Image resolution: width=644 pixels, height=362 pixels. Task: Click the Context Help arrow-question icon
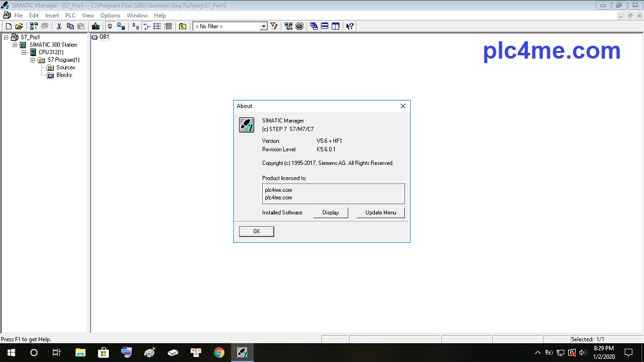point(350,26)
